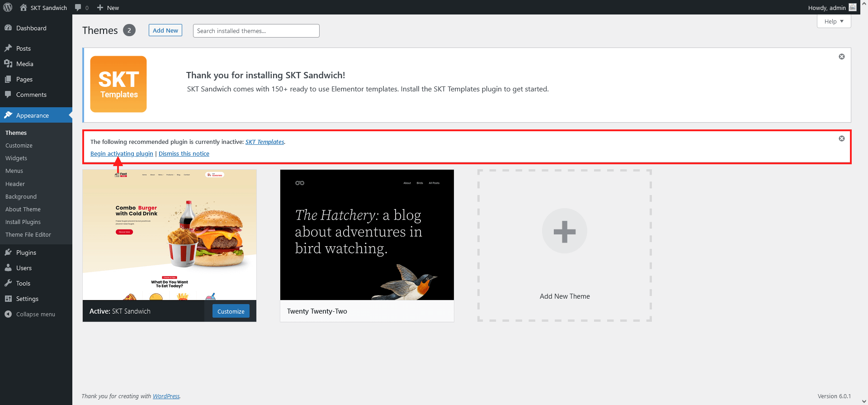
Task: Click the Media library icon
Action: (x=8, y=63)
